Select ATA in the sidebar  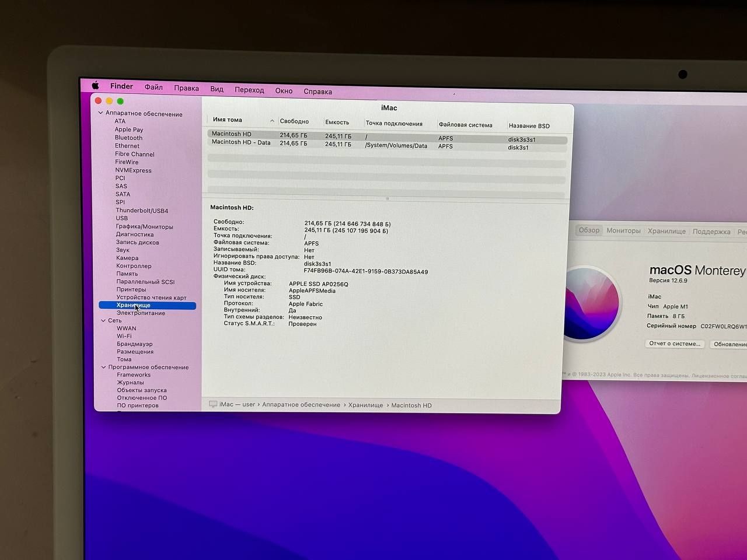tap(120, 121)
